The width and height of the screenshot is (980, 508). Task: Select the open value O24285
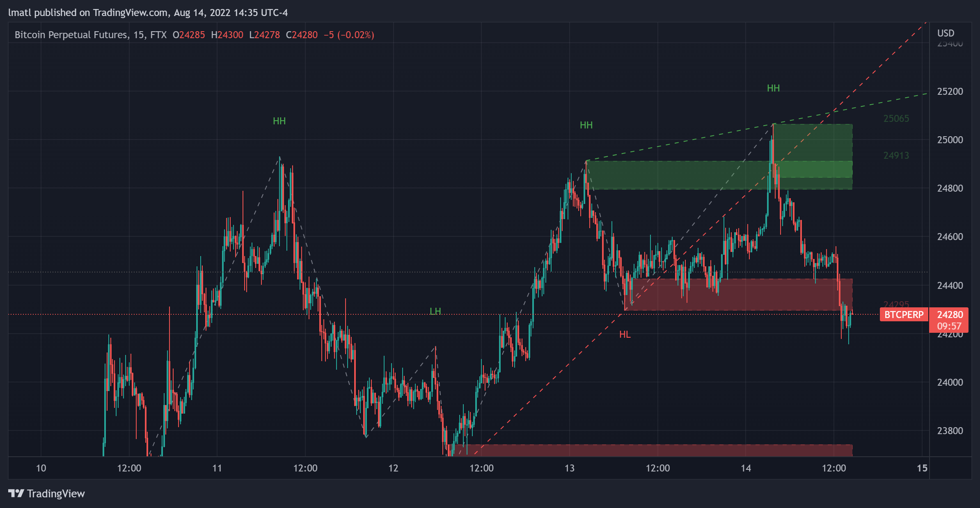point(189,35)
